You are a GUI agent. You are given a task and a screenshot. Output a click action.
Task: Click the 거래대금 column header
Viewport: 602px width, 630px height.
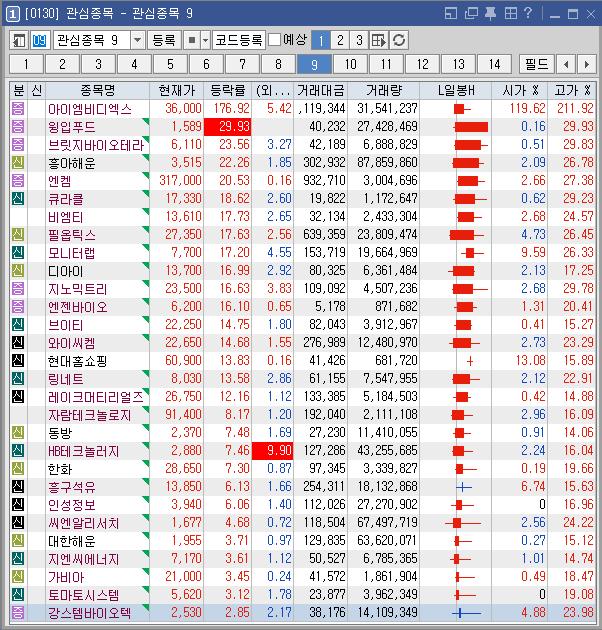coord(321,91)
